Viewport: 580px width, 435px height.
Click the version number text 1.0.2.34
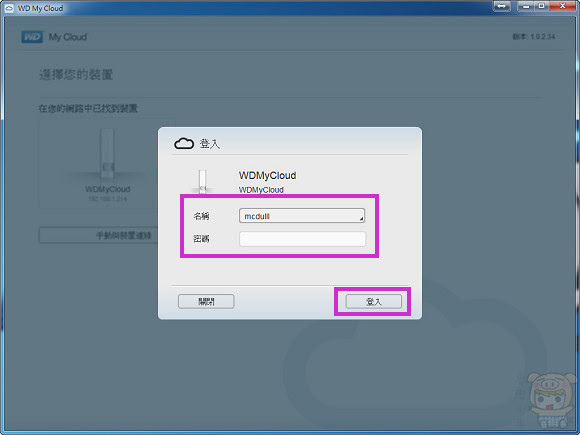(x=543, y=37)
